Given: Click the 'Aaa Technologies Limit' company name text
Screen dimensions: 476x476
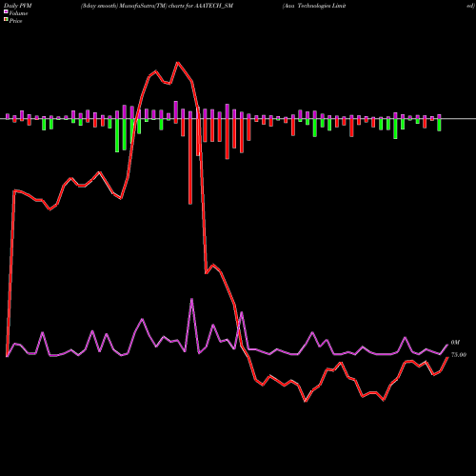Looking at the screenshot, I should pyautogui.click(x=314, y=6).
